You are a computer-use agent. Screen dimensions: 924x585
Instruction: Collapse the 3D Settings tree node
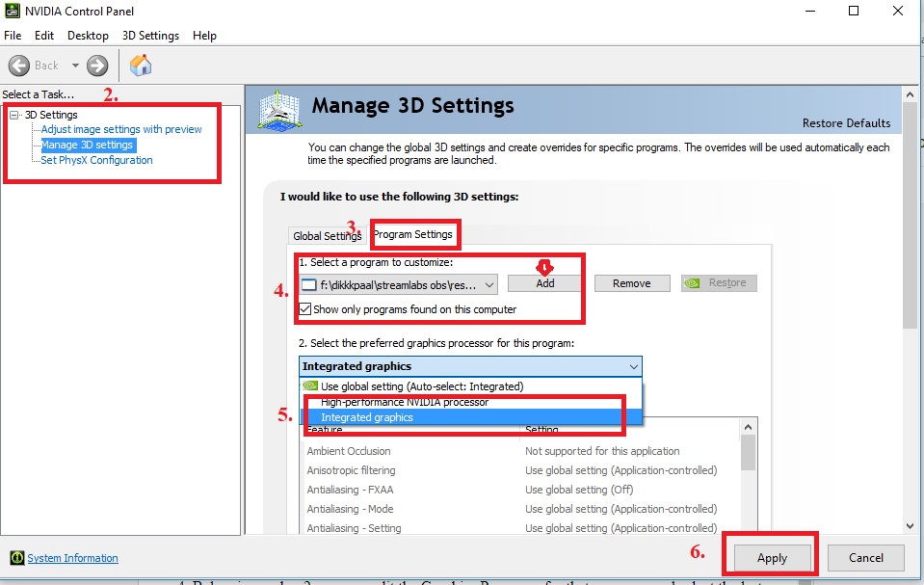[x=14, y=115]
